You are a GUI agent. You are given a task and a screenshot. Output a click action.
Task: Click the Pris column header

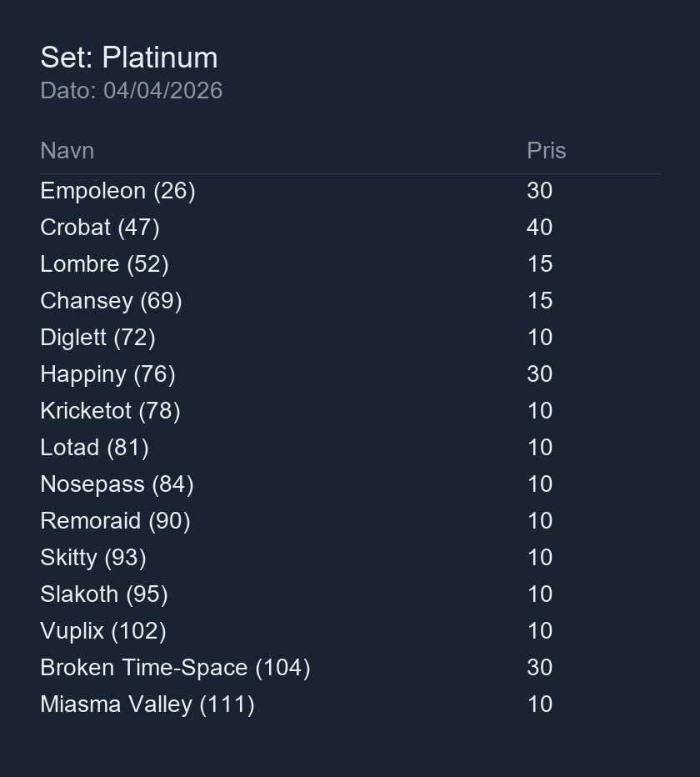[x=547, y=151]
